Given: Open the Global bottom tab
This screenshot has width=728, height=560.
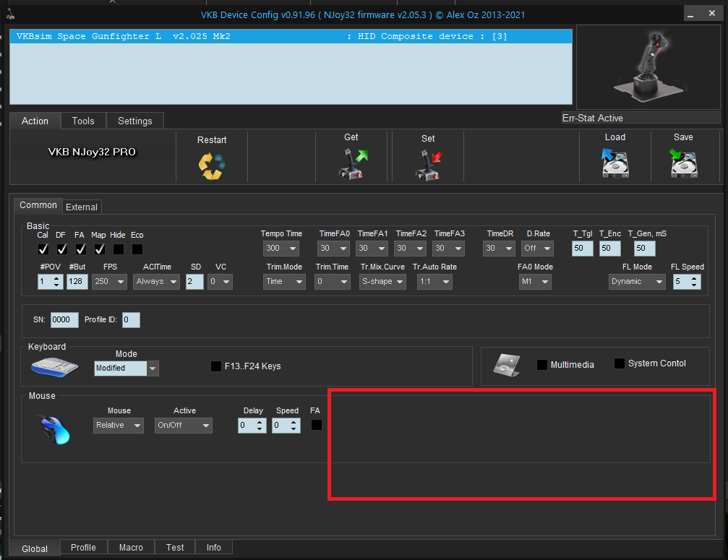Looking at the screenshot, I should click(x=35, y=548).
